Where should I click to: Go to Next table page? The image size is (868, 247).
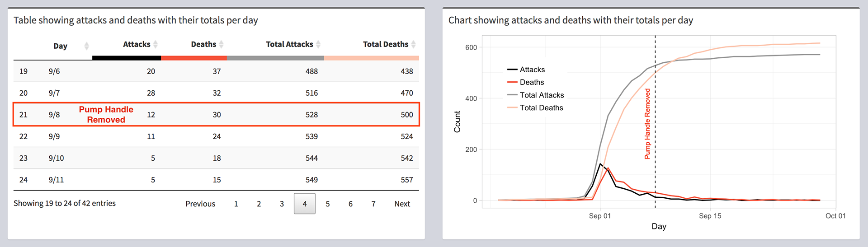402,204
